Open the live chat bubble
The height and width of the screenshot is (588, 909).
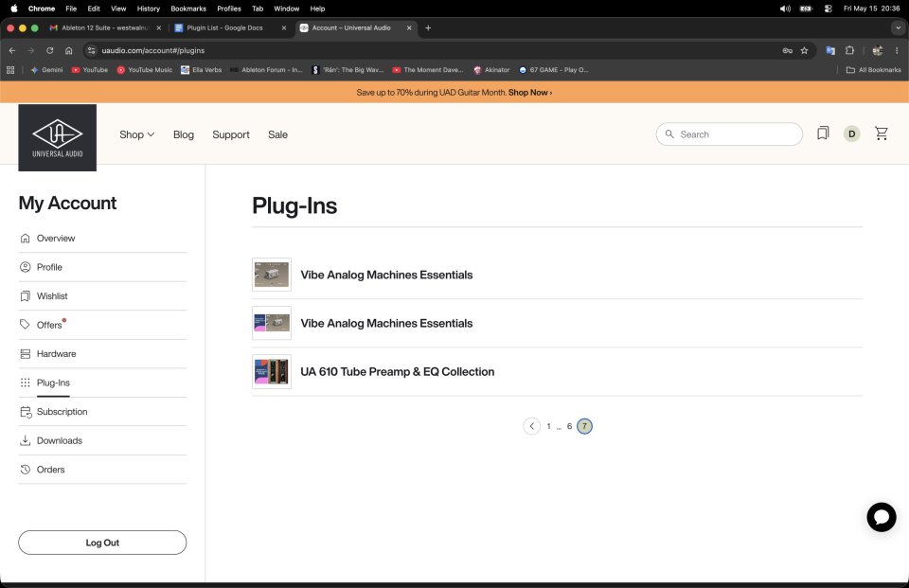(x=882, y=517)
